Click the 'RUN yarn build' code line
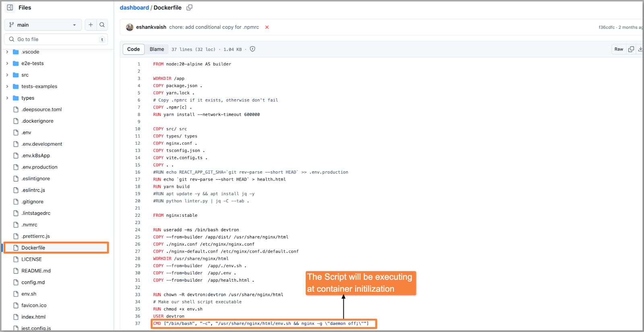 [x=171, y=187]
